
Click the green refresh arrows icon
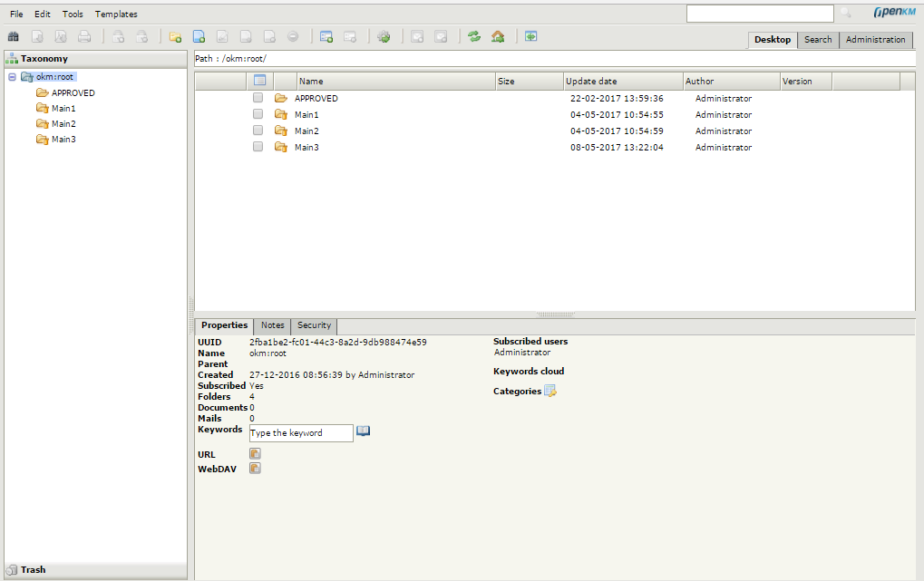(474, 37)
